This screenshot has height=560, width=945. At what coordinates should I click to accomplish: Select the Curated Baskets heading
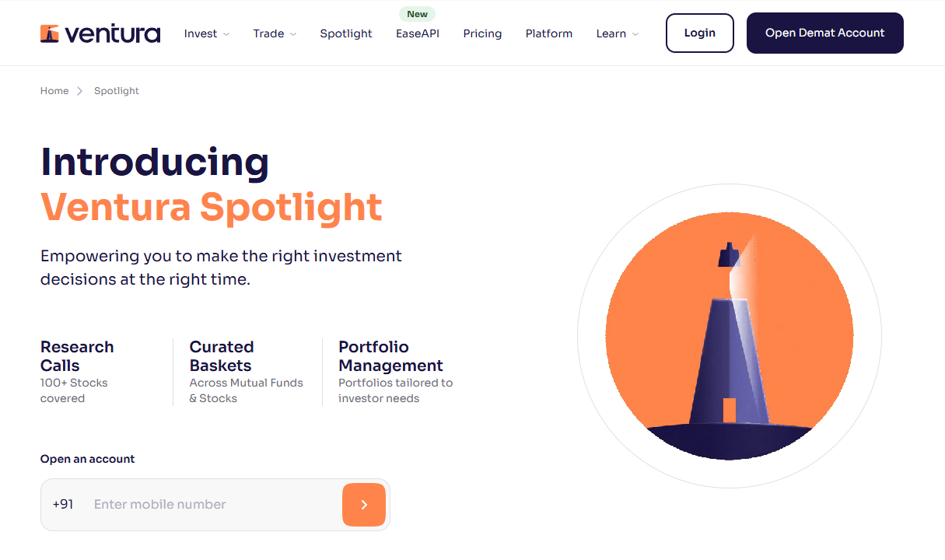pos(222,356)
